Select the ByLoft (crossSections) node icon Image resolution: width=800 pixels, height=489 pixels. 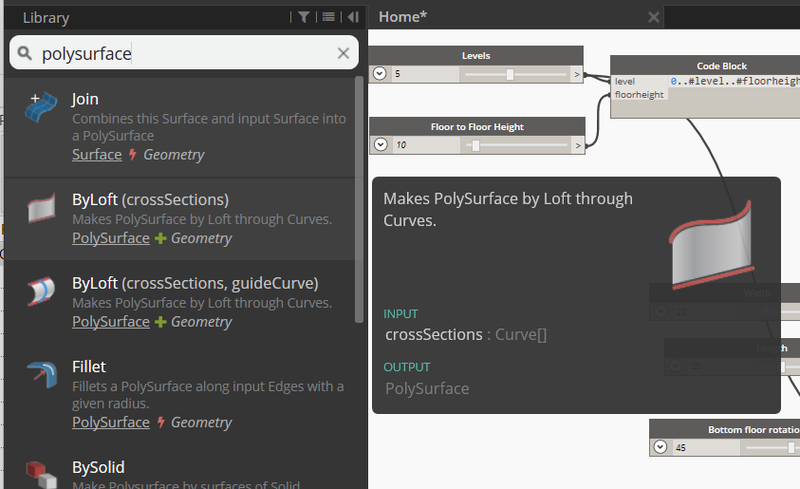pyautogui.click(x=42, y=208)
